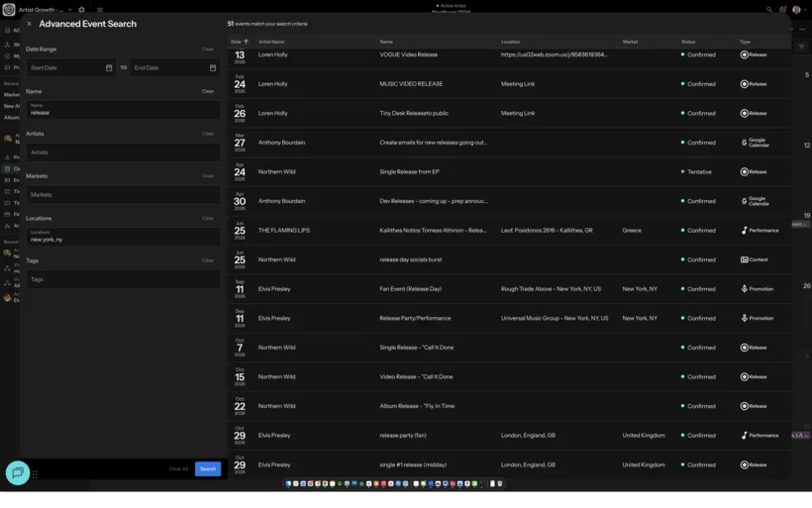
Task: Click Google Calendar icon on Create emails row
Action: coord(744,143)
